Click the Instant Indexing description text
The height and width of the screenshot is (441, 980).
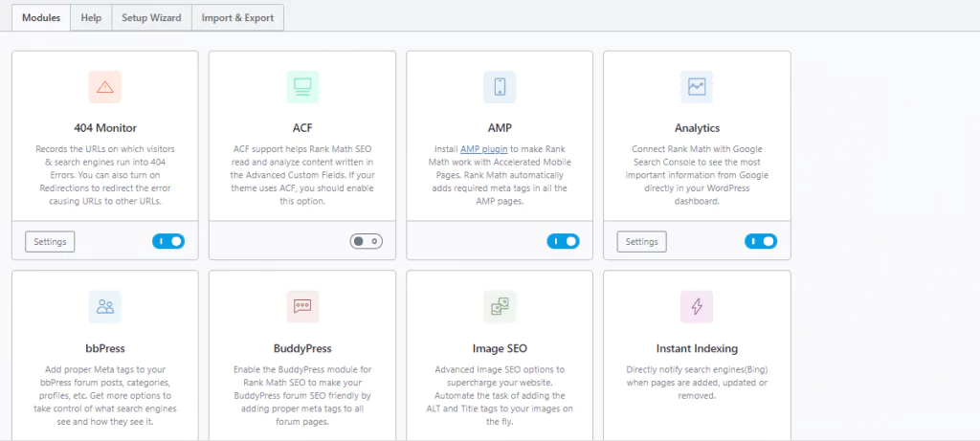click(697, 383)
